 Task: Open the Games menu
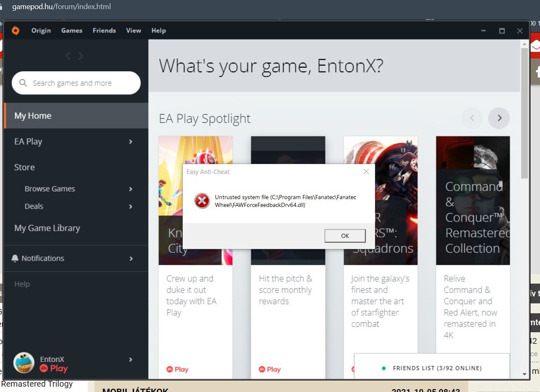[72, 31]
